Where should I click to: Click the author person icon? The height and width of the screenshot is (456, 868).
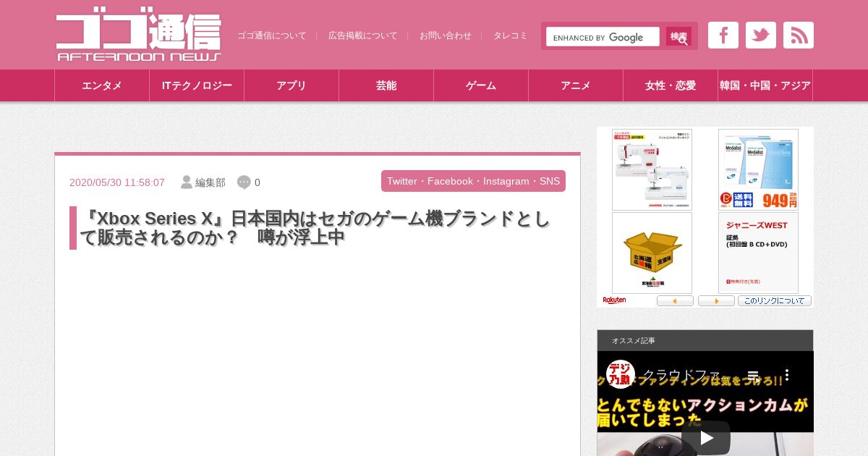186,182
